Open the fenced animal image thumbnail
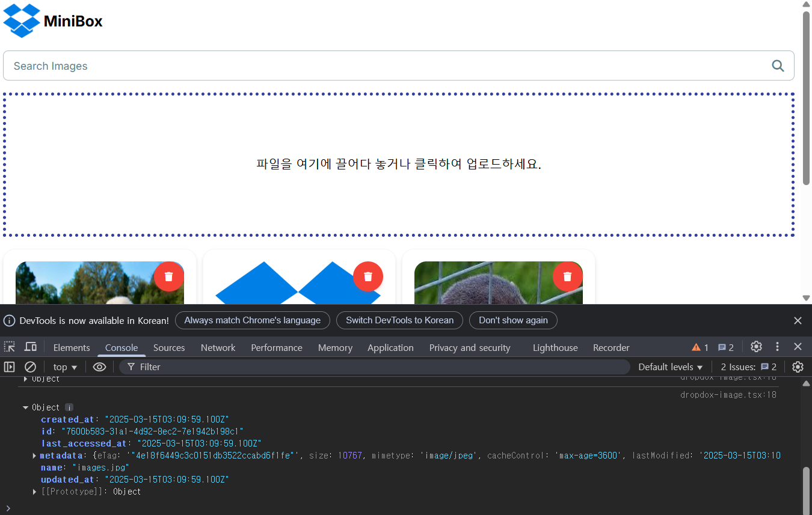The height and width of the screenshot is (515, 812). click(499, 282)
